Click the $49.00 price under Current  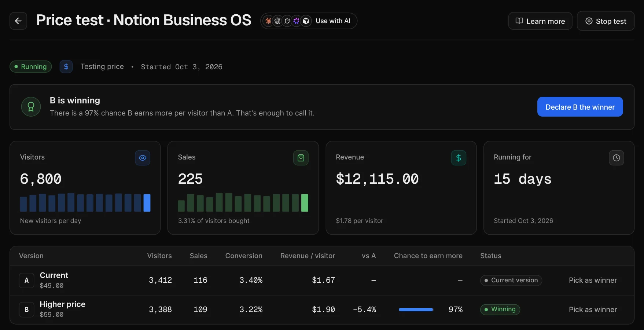(52, 286)
